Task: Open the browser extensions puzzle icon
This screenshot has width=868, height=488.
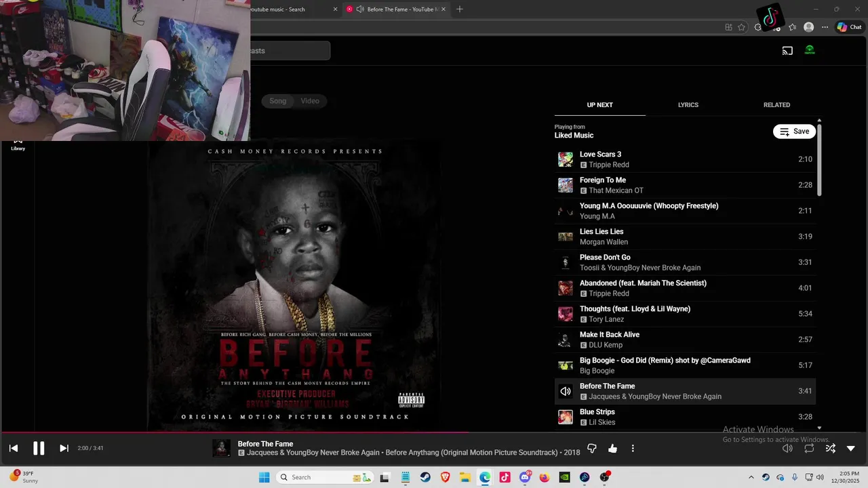Action: click(757, 27)
